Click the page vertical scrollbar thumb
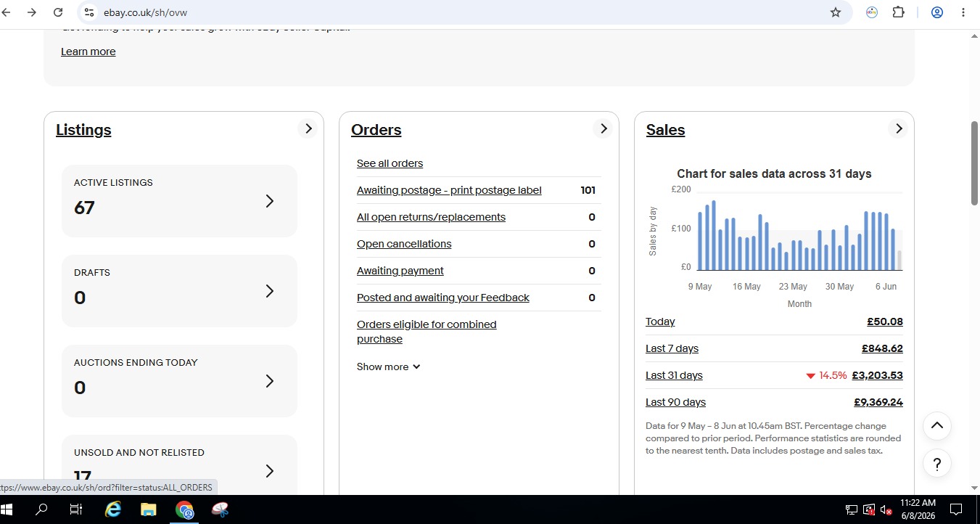 pyautogui.click(x=975, y=163)
